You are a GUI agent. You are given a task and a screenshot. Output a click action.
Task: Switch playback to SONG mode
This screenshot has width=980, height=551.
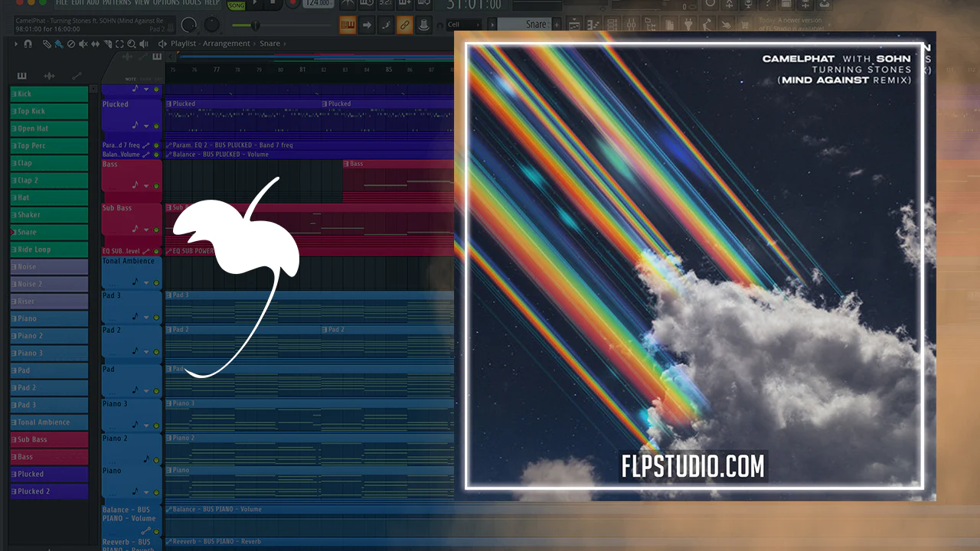[237, 4]
